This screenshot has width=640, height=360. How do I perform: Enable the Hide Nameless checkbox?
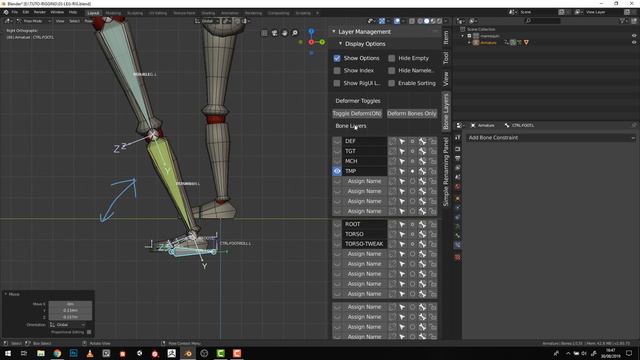tap(391, 71)
